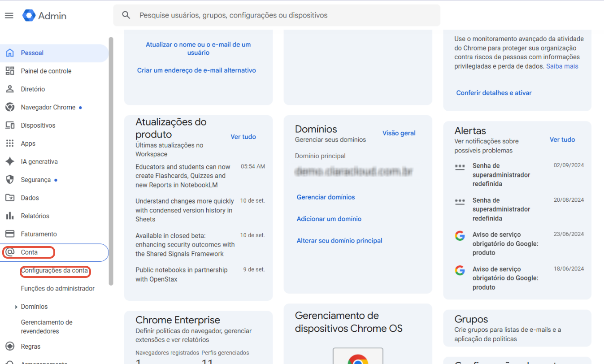Click the Regras icon in sidebar
Image resolution: width=604 pixels, height=364 pixels.
pyautogui.click(x=10, y=347)
